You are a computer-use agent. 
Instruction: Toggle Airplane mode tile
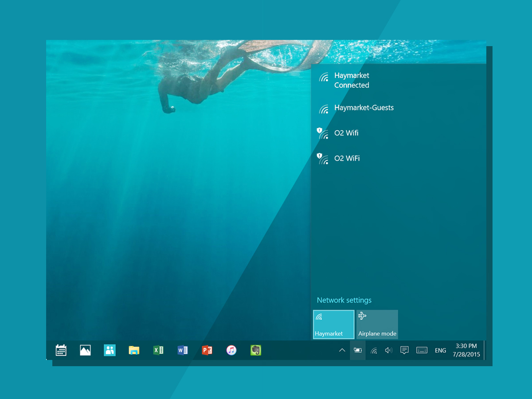pyautogui.click(x=377, y=325)
